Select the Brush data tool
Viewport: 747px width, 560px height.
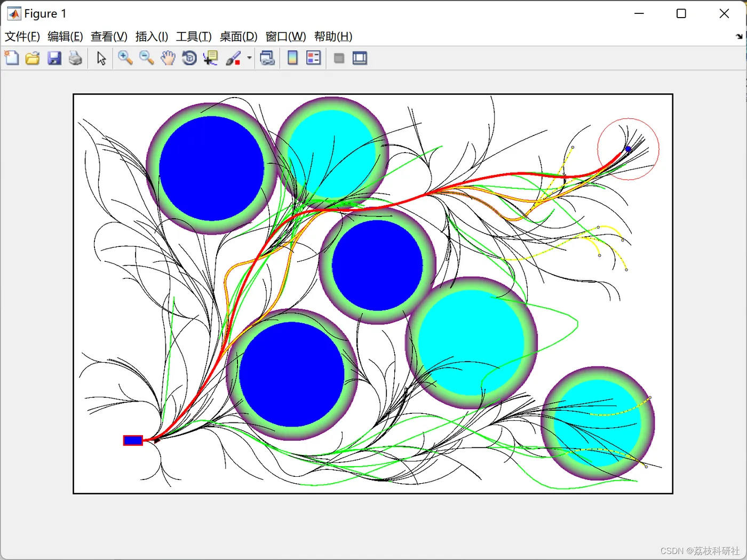click(233, 58)
